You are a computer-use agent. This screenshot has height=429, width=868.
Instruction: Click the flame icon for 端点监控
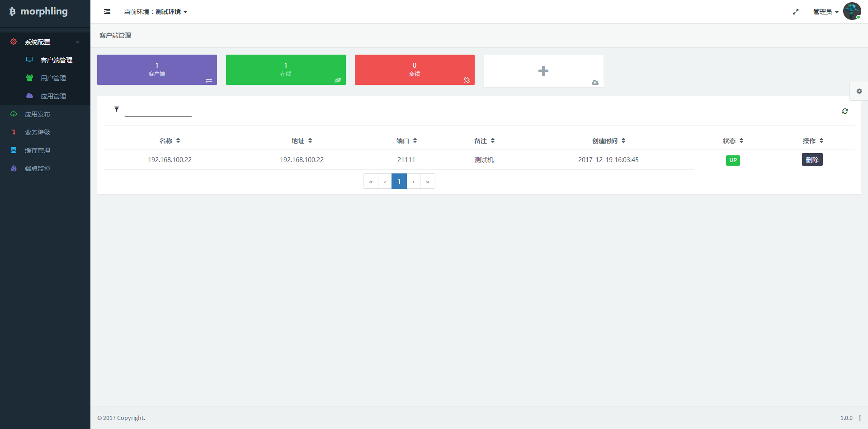coord(14,168)
